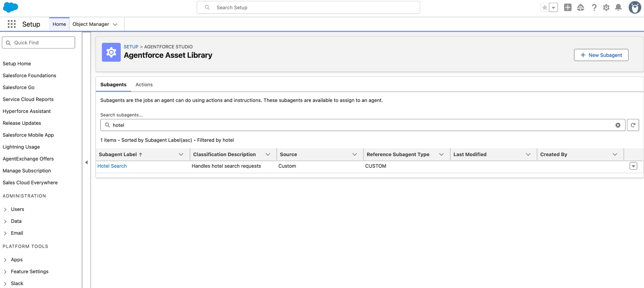This screenshot has height=288, width=644.
Task: Open Sales Cloud Everywhere item
Action: pos(30,183)
